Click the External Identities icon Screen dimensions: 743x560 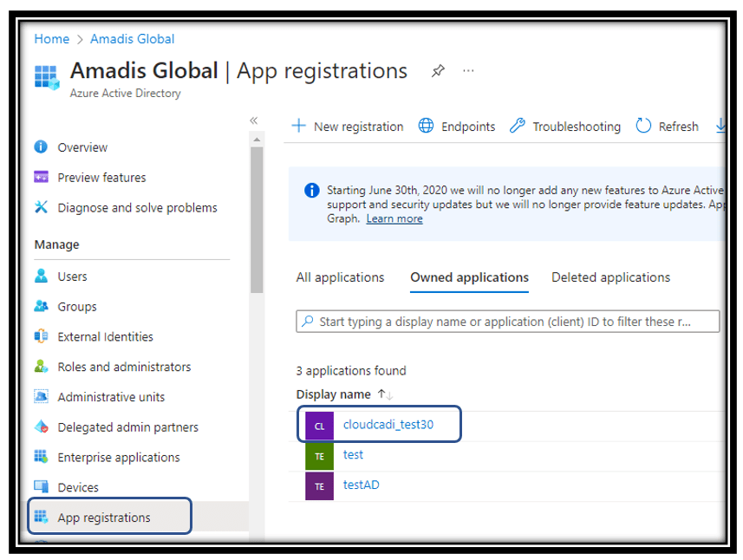click(x=42, y=336)
